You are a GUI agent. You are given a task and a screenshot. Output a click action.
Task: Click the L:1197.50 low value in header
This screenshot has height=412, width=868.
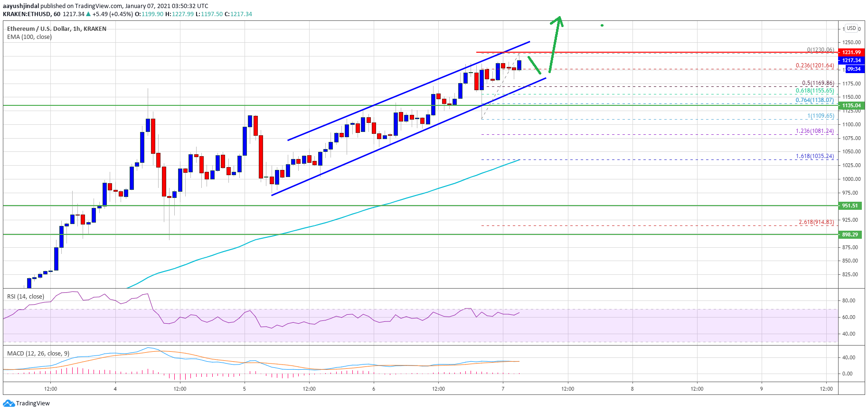[x=209, y=14]
